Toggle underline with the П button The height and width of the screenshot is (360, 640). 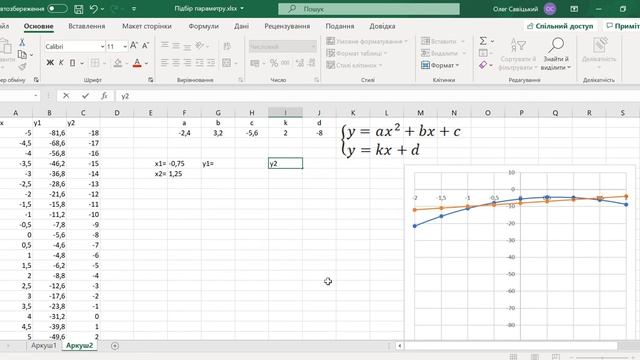point(72,62)
